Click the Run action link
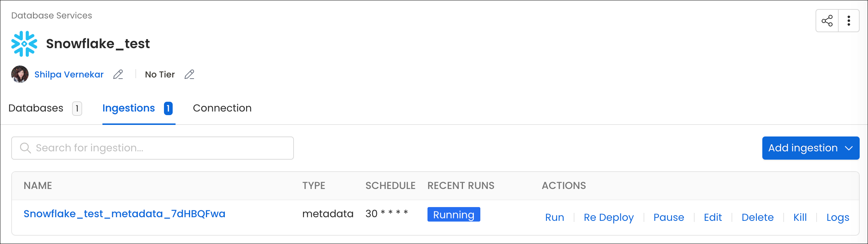 click(x=554, y=217)
